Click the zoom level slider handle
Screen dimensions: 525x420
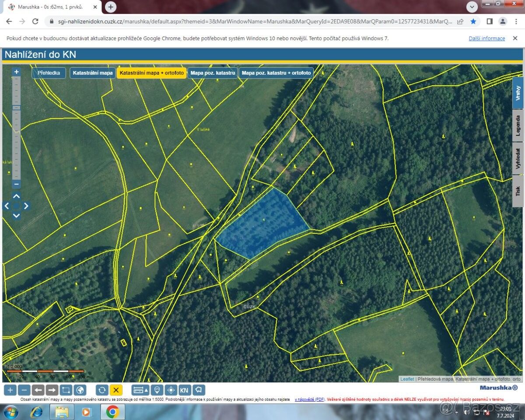pos(16,108)
